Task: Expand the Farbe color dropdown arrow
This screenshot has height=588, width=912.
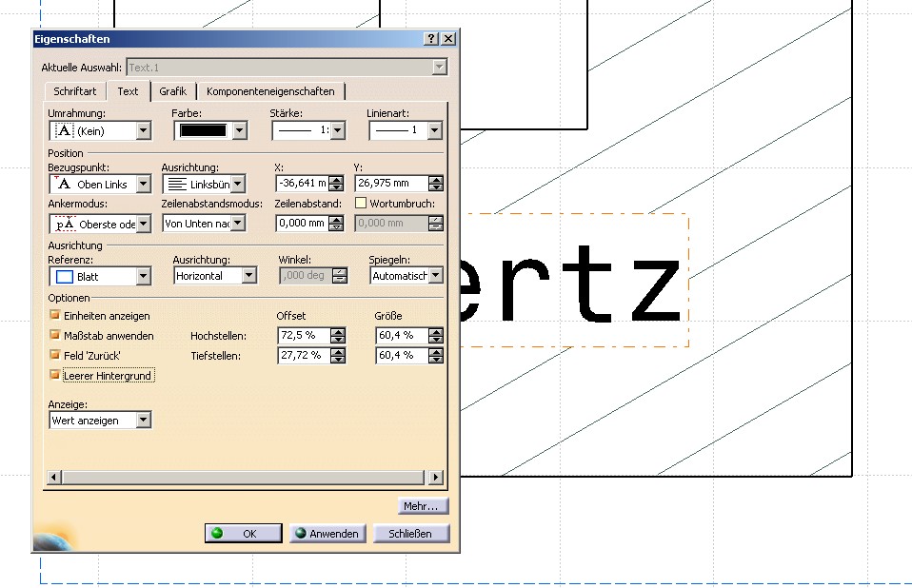Action: pos(240,130)
